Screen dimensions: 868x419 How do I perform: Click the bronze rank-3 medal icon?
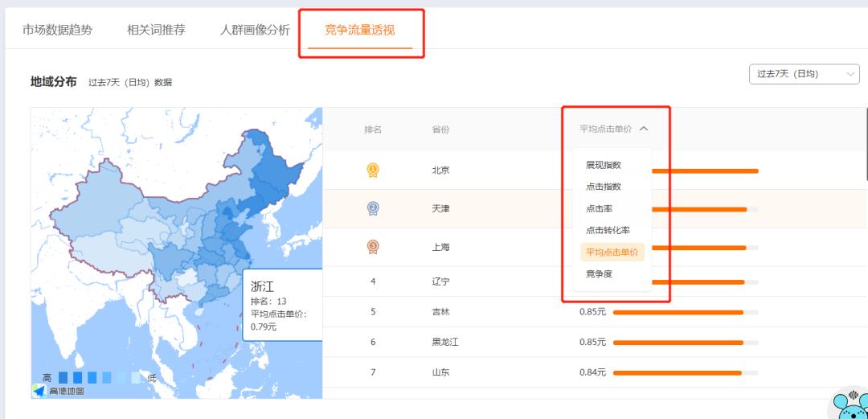click(373, 247)
